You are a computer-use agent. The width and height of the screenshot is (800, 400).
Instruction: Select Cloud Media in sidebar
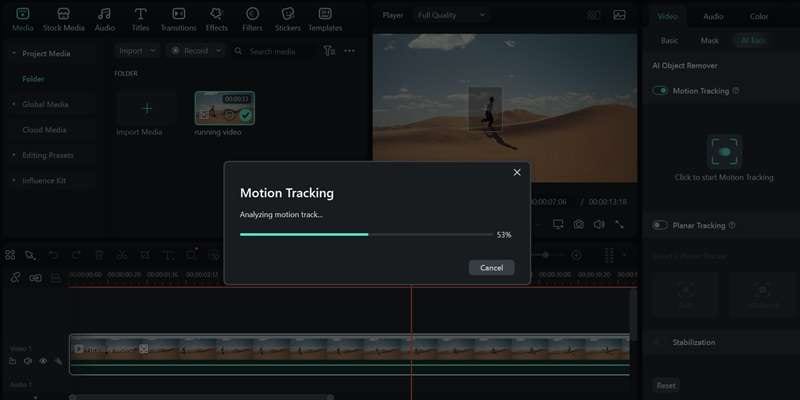pos(44,130)
